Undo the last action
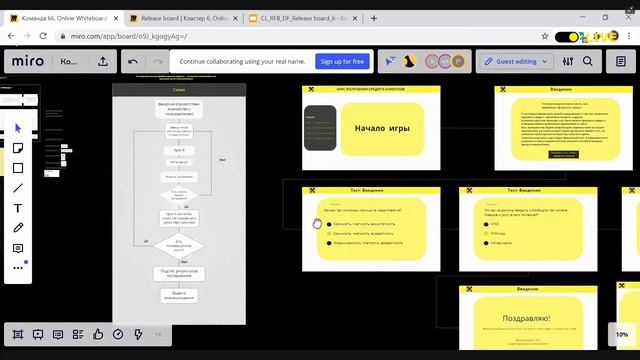 tap(133, 62)
